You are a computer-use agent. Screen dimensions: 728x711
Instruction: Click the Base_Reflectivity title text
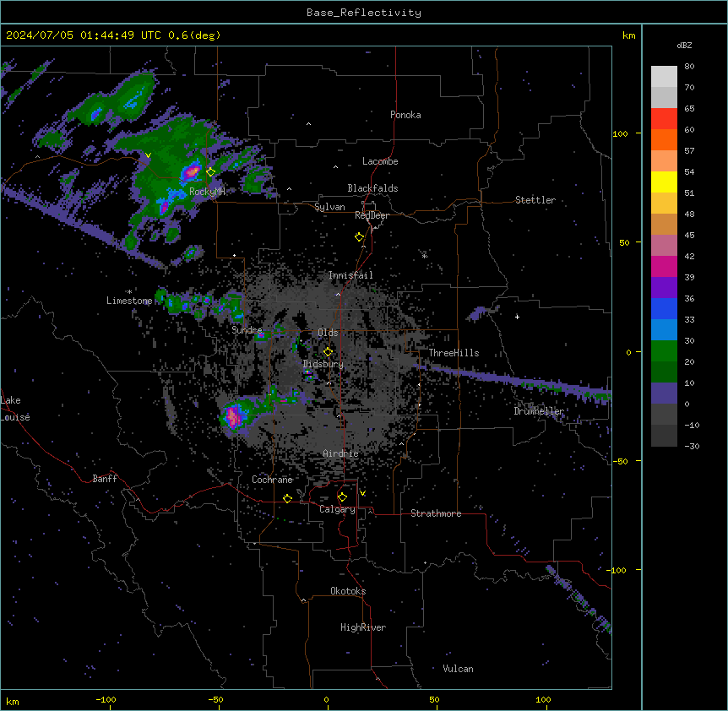[364, 13]
